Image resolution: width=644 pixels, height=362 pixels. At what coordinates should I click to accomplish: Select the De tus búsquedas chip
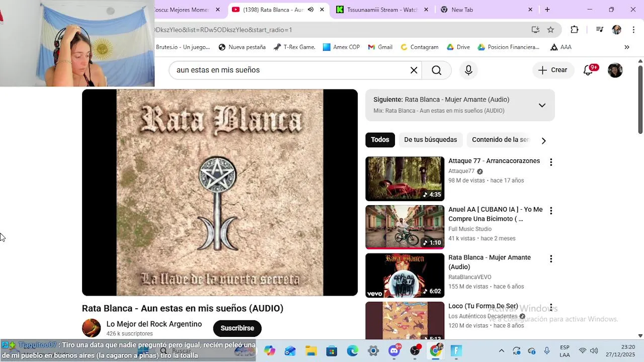click(x=430, y=140)
